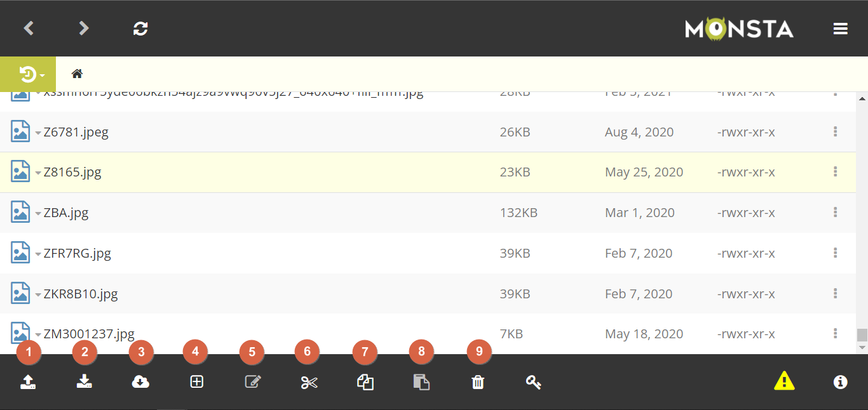Click the copy icon
The height and width of the screenshot is (410, 868).
[x=365, y=382]
